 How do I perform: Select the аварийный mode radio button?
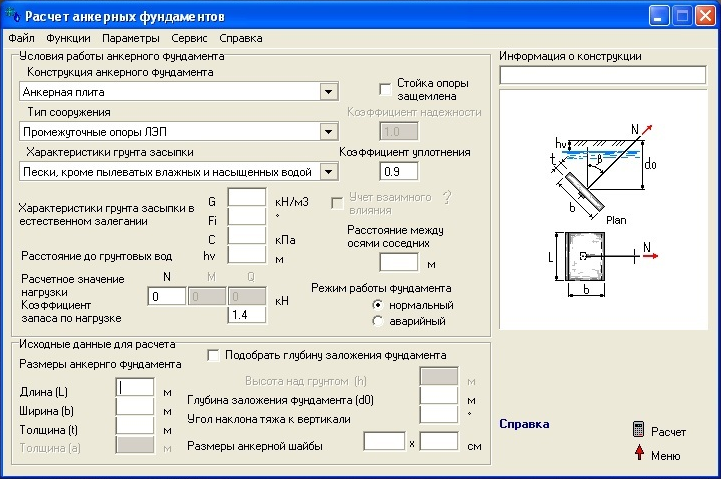tap(377, 321)
